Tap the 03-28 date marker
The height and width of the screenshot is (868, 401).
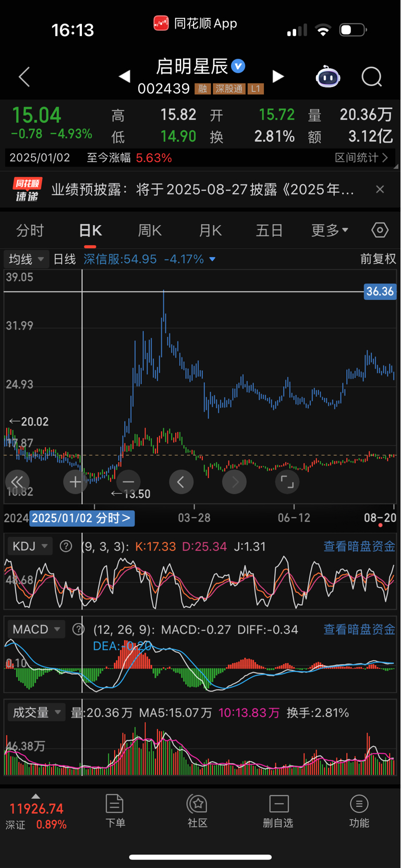click(x=194, y=518)
